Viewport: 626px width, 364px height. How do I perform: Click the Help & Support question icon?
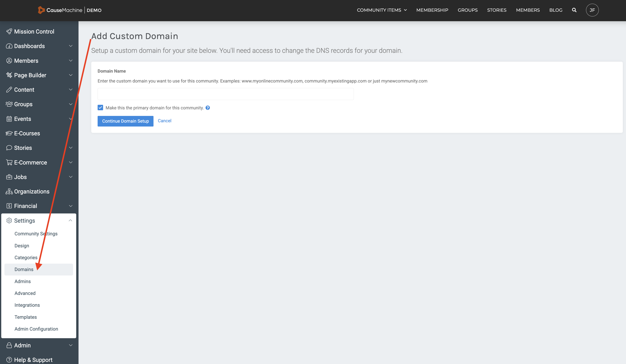coord(9,360)
